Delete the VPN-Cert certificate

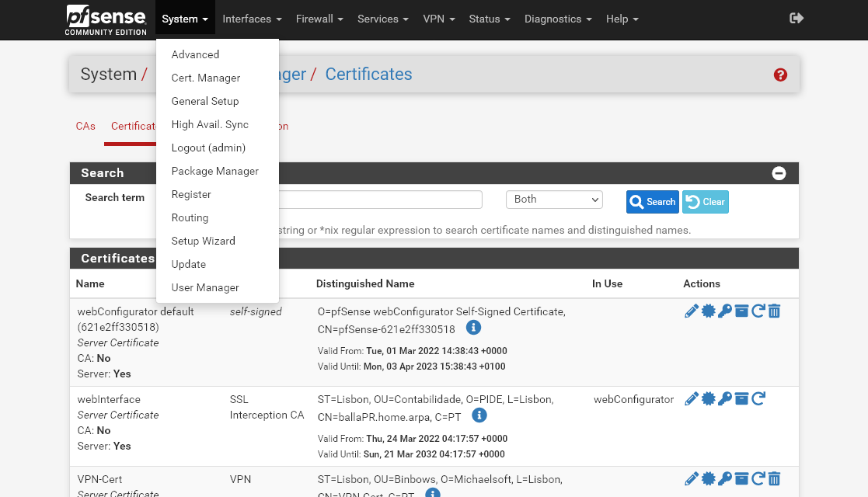(774, 479)
